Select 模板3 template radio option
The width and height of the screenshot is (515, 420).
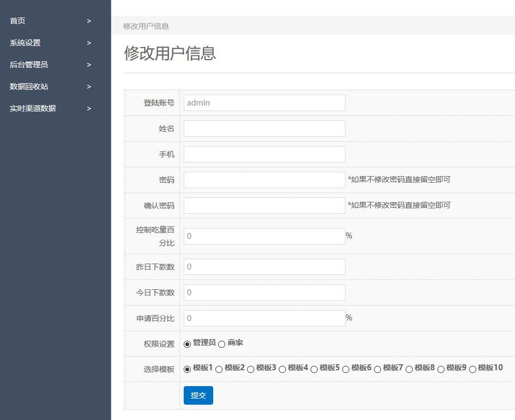coord(251,369)
